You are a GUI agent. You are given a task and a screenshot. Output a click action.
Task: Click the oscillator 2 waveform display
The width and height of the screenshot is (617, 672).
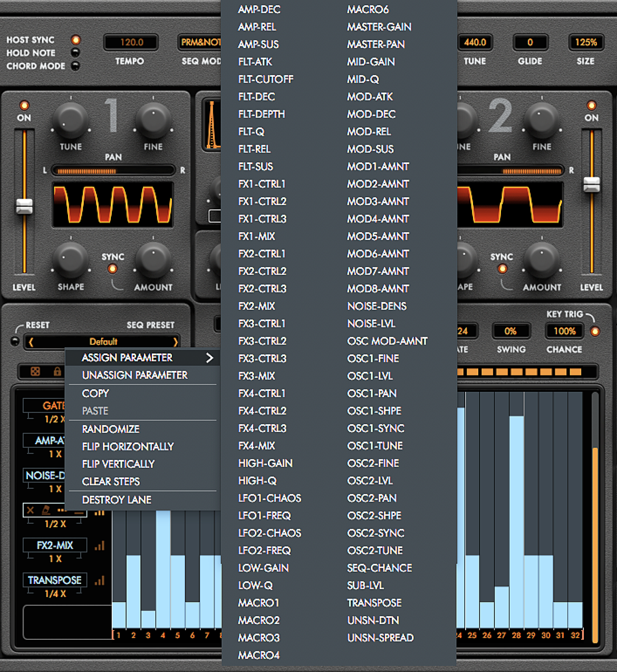(x=510, y=205)
